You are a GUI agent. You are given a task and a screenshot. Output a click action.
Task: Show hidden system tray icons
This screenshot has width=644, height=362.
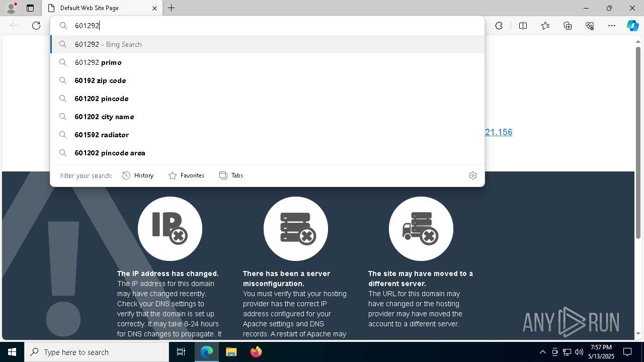(x=542, y=352)
